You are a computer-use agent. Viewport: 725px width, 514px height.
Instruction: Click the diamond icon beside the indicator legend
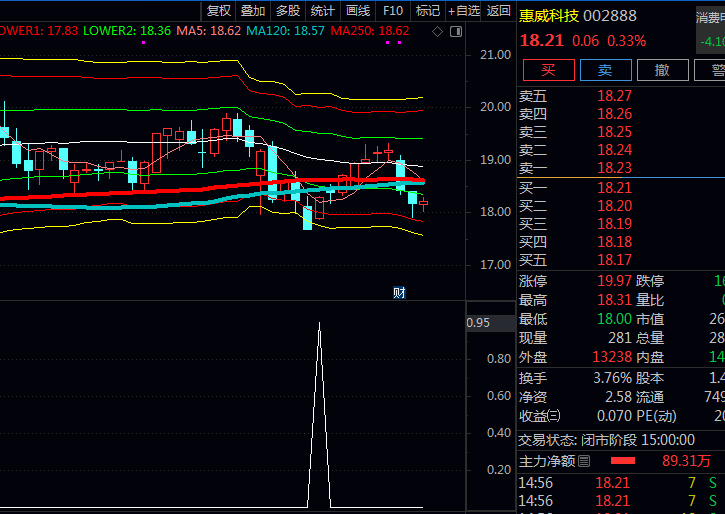pyautogui.click(x=437, y=32)
